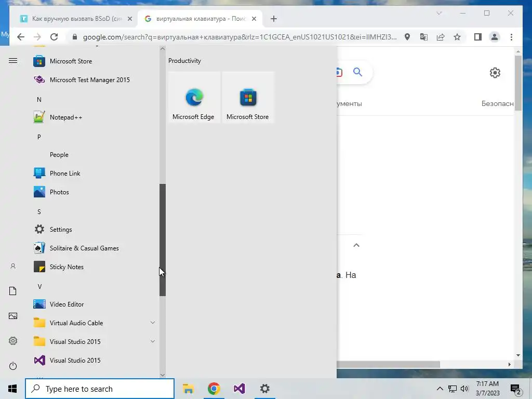Screen dimensions: 532x399
Task: Open Settings from the taskbar
Action: tap(264, 389)
